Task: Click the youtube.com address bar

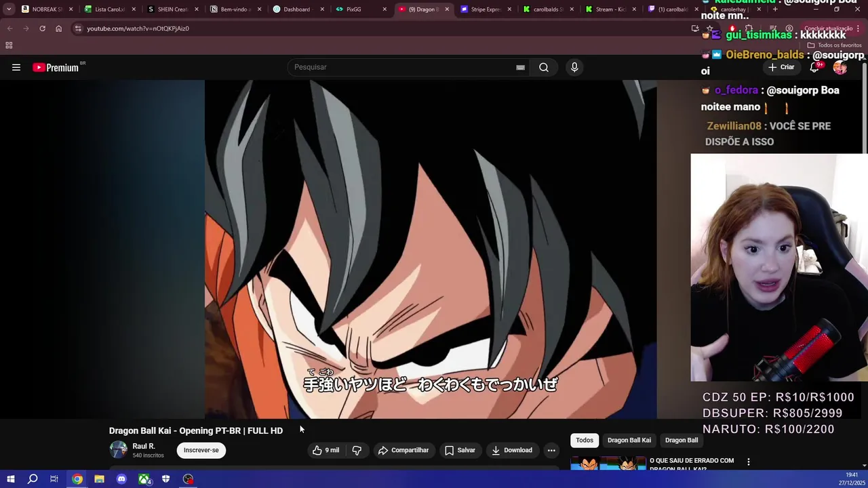Action: [x=380, y=28]
